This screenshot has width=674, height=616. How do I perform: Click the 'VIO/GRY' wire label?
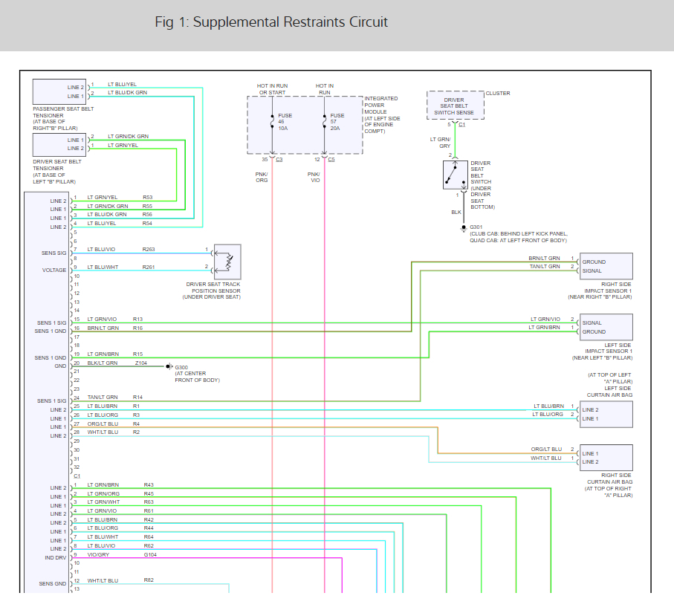click(98, 555)
